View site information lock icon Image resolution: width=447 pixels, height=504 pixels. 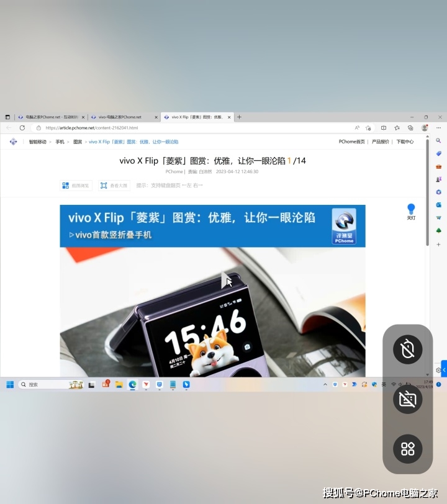(38, 128)
